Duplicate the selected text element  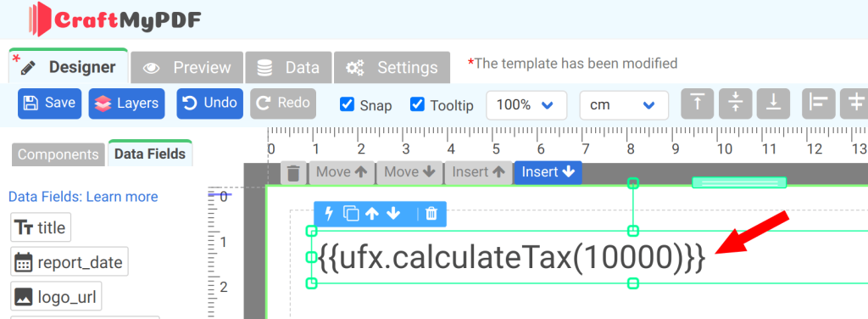350,214
